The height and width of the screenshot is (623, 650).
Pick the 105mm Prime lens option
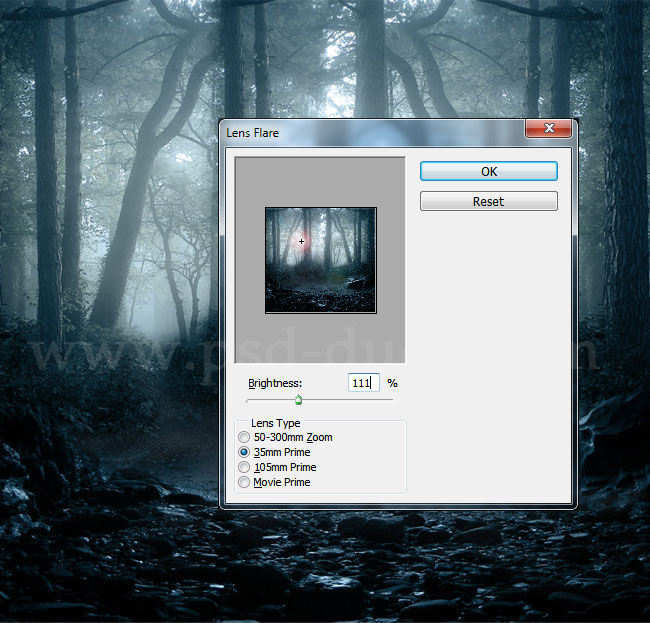click(x=244, y=467)
